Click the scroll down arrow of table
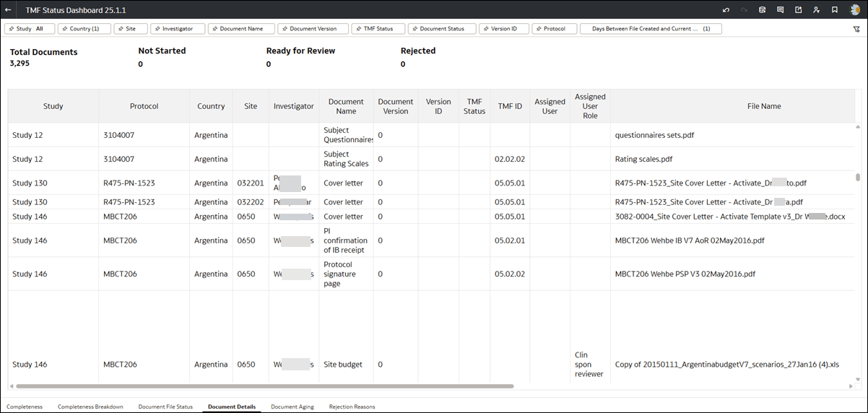The image size is (868, 413). tap(858, 378)
